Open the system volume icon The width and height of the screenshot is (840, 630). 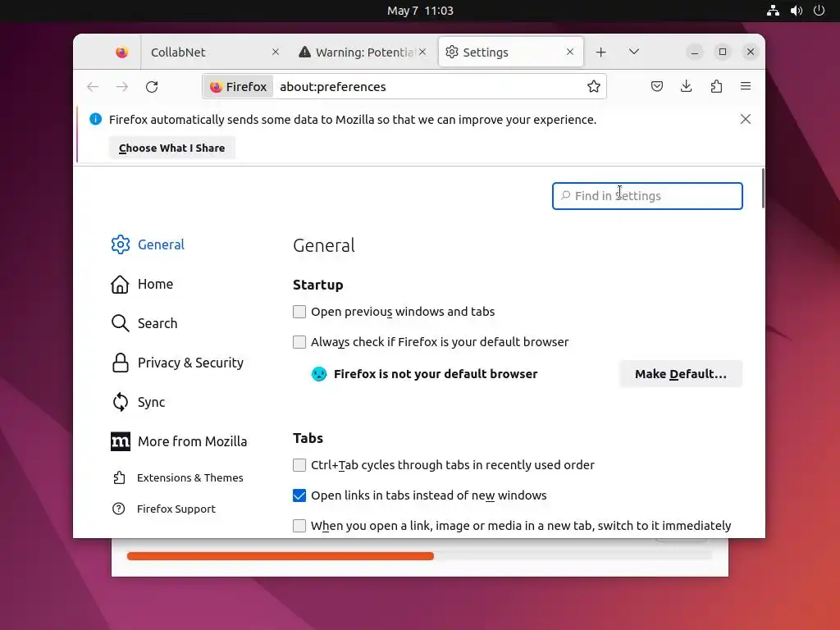coord(796,11)
